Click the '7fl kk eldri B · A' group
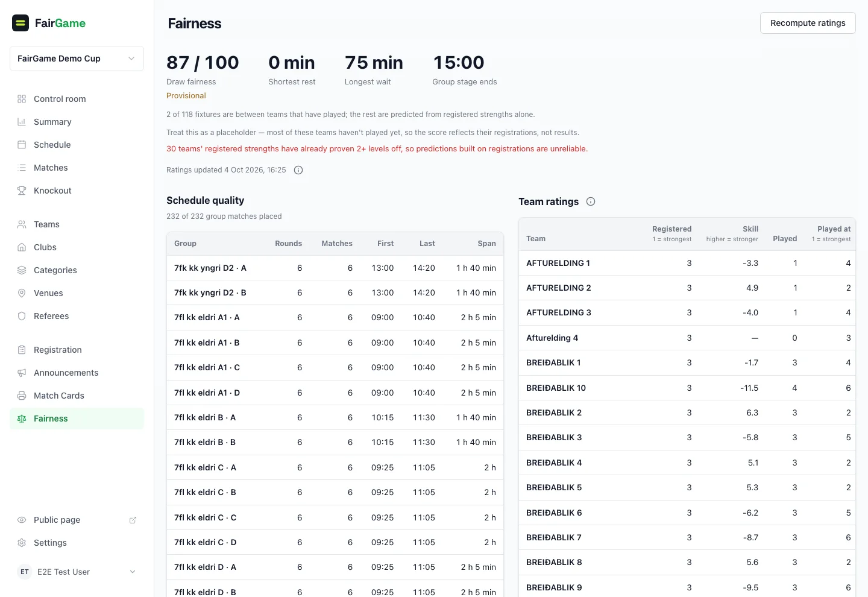This screenshot has width=868, height=597. [x=205, y=417]
